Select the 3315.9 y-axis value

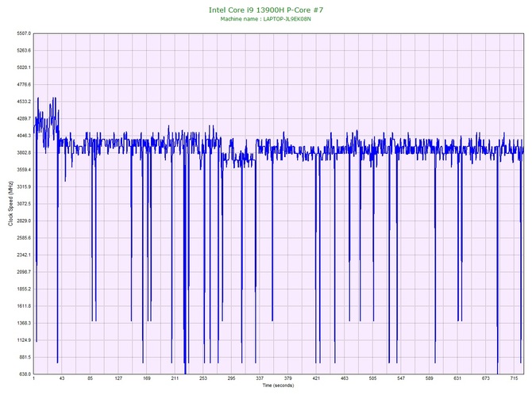[24, 186]
